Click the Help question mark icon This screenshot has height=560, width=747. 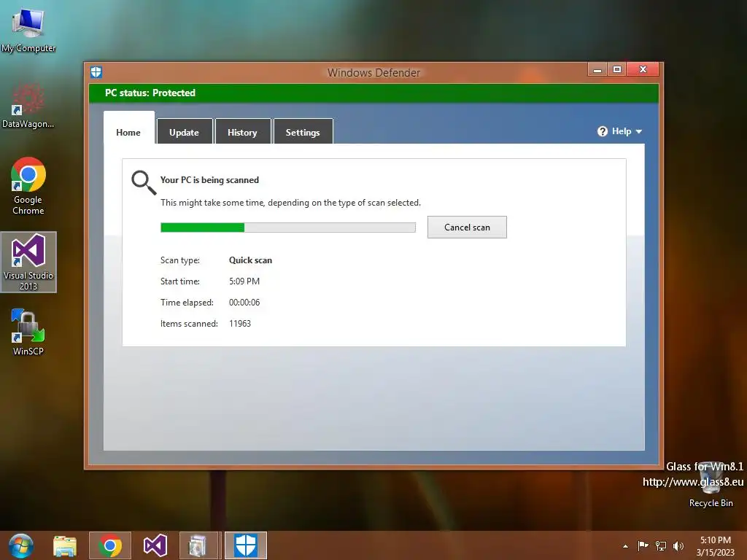pyautogui.click(x=602, y=131)
